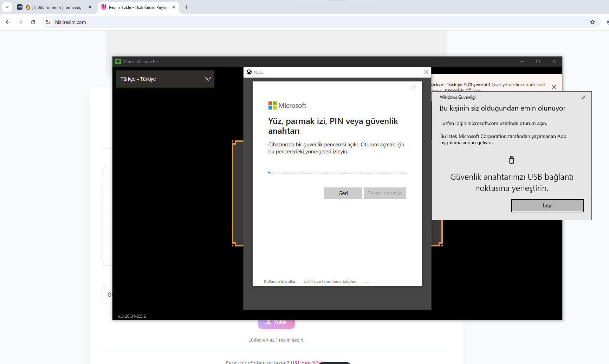Close the Bildirimlerim İtemsatış tab
Image resolution: width=609 pixels, height=364 pixels.
point(90,7)
